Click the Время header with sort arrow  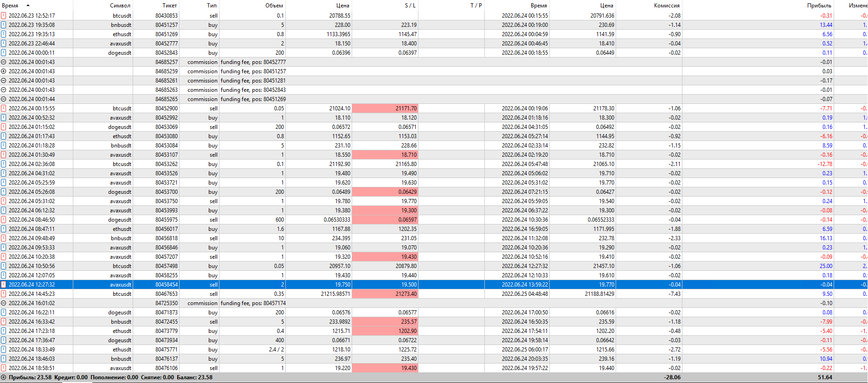pyautogui.click(x=16, y=6)
